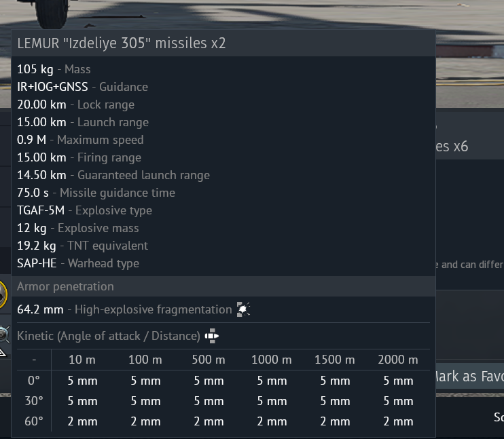The height and width of the screenshot is (439, 504).
Task: Click the 30° penetration value at 100 m
Action: coord(145,401)
